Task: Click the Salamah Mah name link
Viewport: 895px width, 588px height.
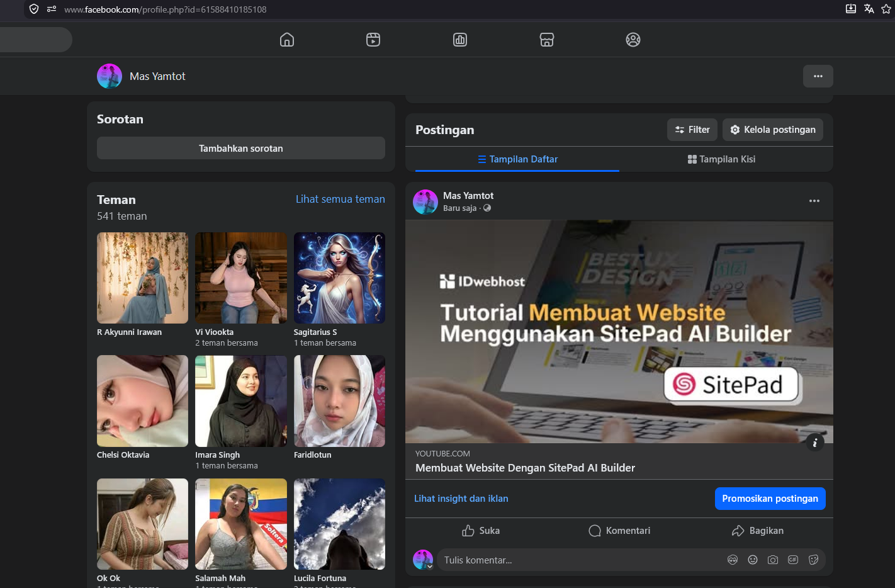Action: [x=220, y=578]
